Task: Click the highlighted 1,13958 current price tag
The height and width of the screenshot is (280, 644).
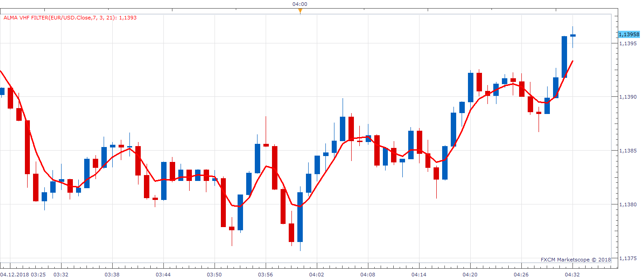Action: pyautogui.click(x=629, y=34)
